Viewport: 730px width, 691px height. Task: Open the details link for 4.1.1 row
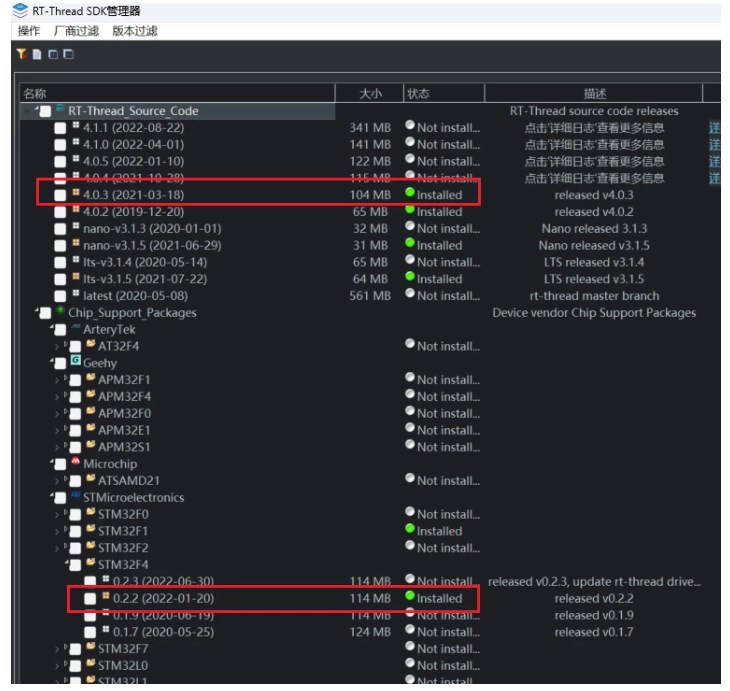point(714,128)
